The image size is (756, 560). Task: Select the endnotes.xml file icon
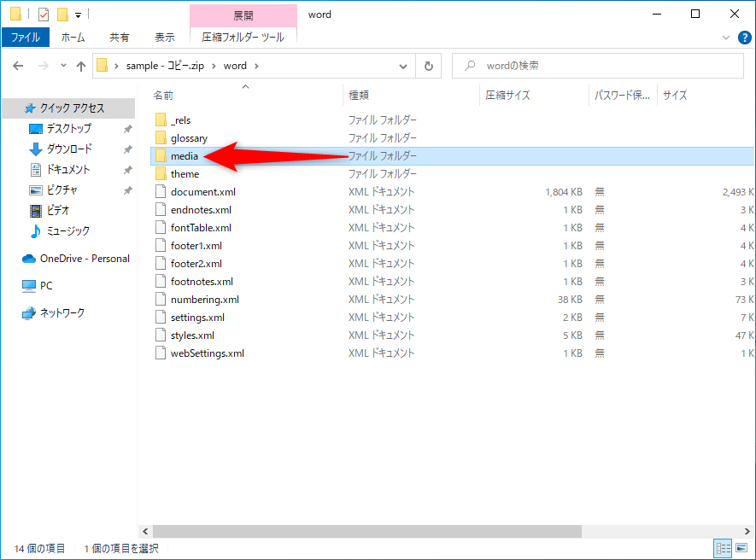(x=161, y=210)
